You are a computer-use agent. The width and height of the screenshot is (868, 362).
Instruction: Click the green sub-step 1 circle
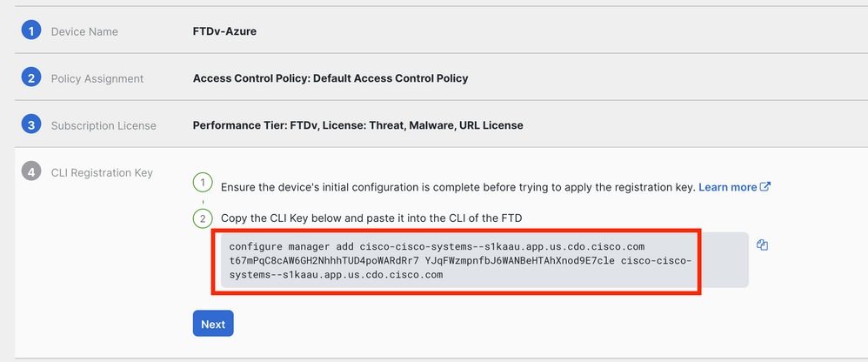(x=202, y=183)
